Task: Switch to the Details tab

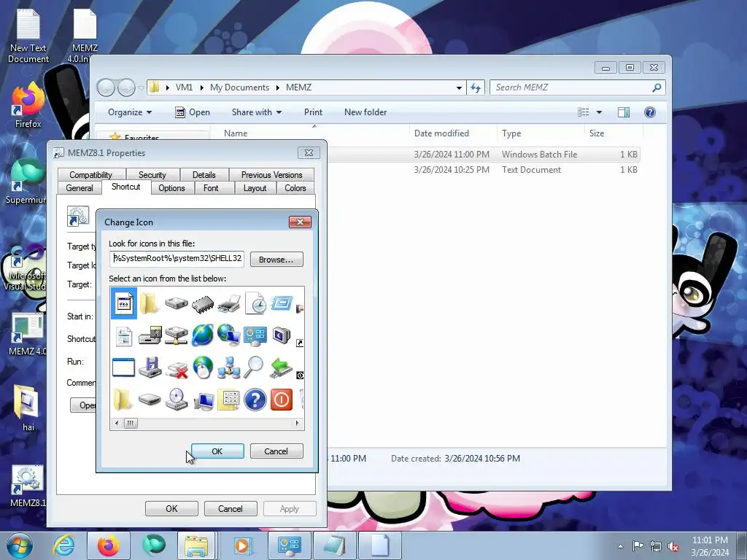Action: 204,175
